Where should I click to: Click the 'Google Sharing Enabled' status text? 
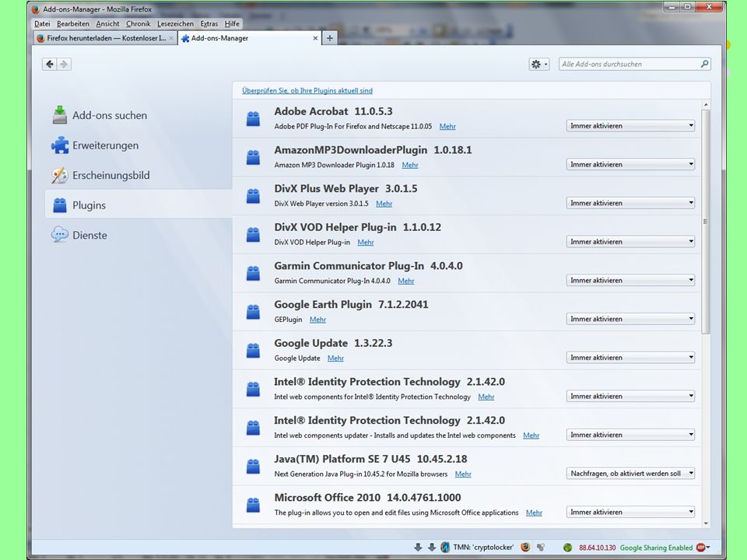point(656,548)
